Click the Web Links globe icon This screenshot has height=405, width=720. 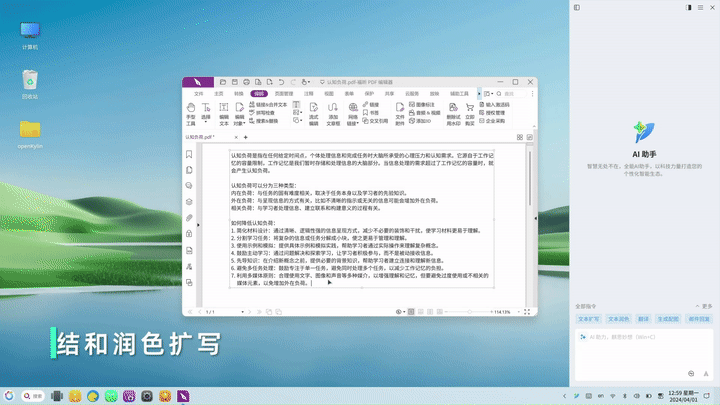point(353,107)
